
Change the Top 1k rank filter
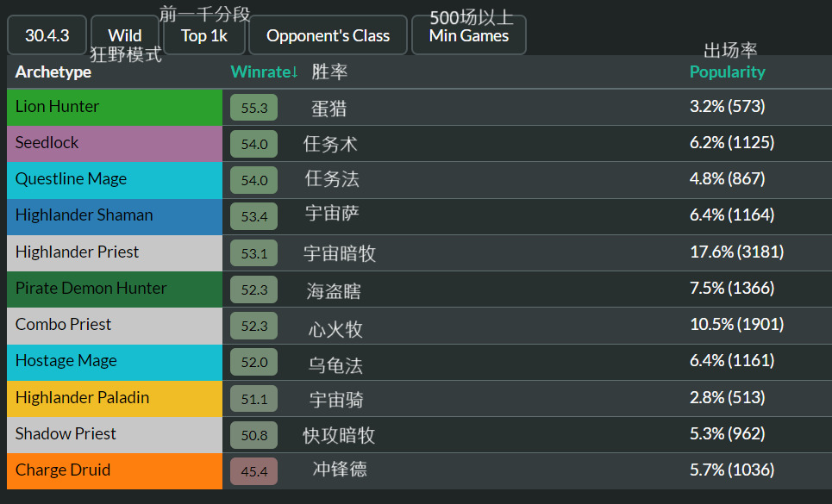204,35
